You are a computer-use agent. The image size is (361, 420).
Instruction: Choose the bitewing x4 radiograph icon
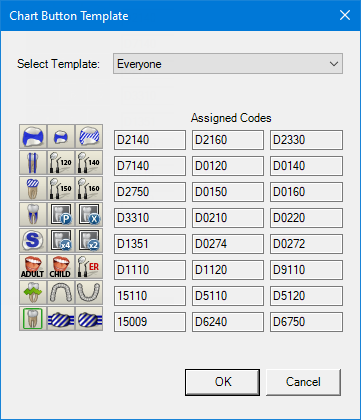(x=61, y=241)
